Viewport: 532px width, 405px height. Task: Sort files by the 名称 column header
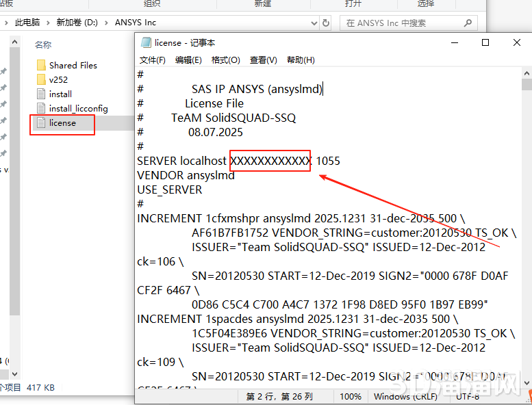point(43,45)
